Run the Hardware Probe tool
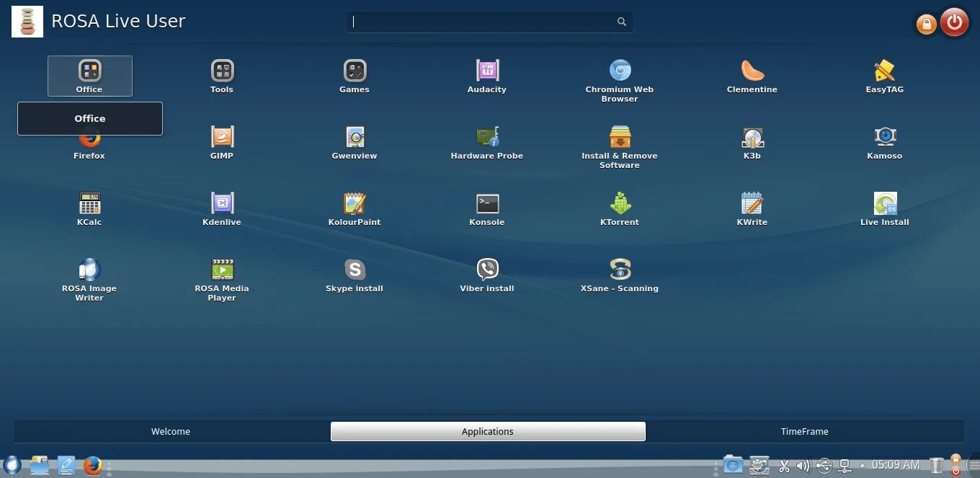This screenshot has height=478, width=980. pyautogui.click(x=487, y=142)
